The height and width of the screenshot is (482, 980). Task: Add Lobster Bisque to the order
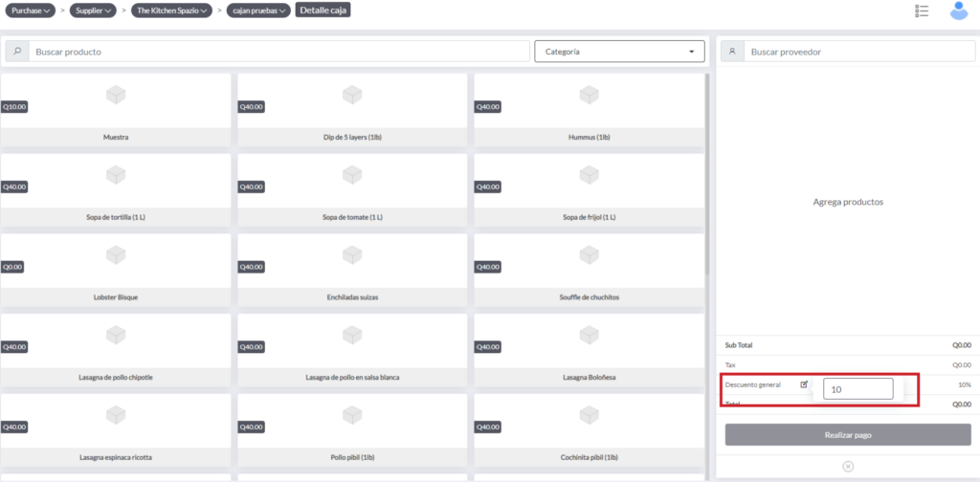tap(116, 269)
